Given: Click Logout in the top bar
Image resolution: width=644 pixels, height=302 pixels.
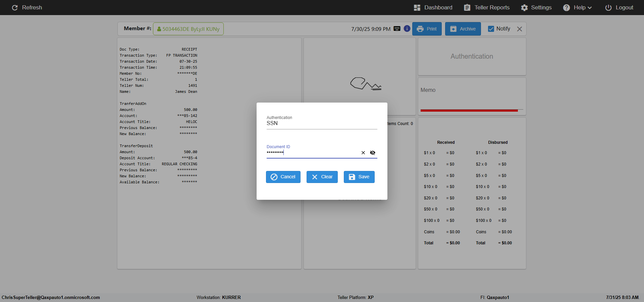Looking at the screenshot, I should click(x=619, y=7).
